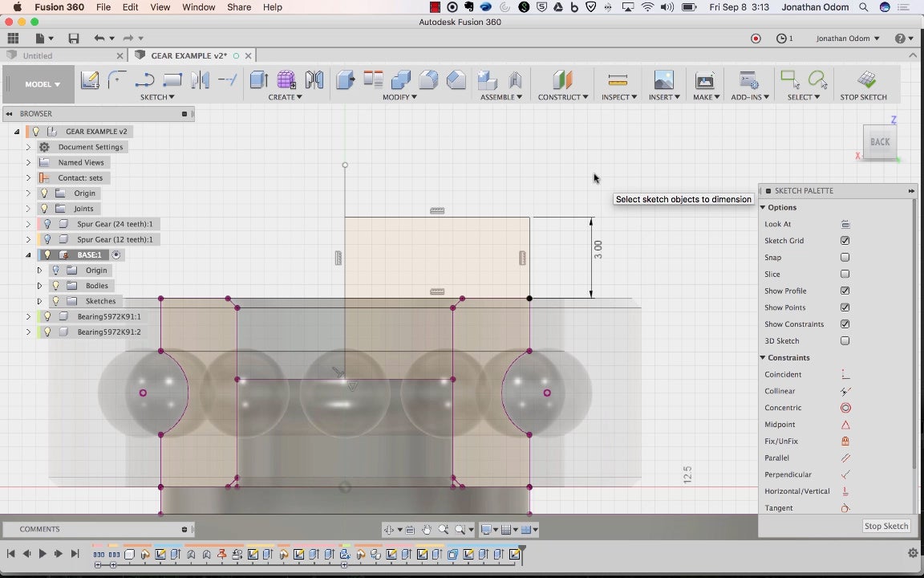Open the MODEL workspace dropdown
This screenshot has width=924, height=578.
pyautogui.click(x=42, y=84)
